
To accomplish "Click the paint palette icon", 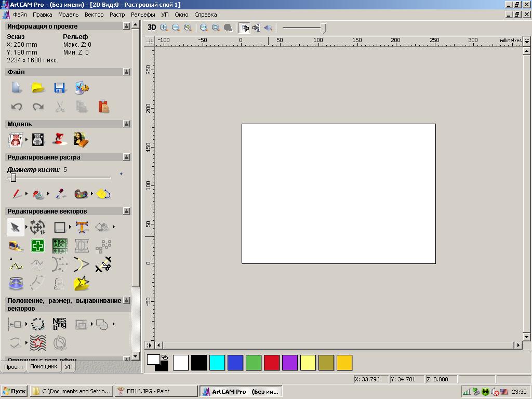I will point(82,194).
